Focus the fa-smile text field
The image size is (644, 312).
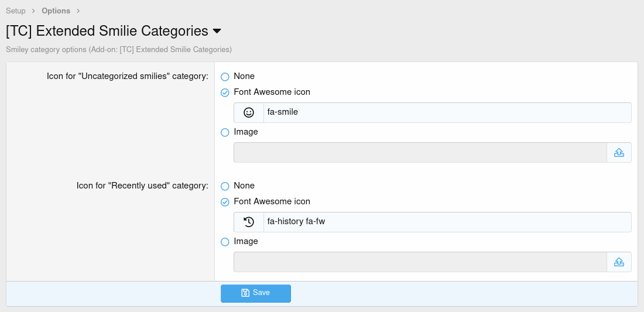(447, 112)
